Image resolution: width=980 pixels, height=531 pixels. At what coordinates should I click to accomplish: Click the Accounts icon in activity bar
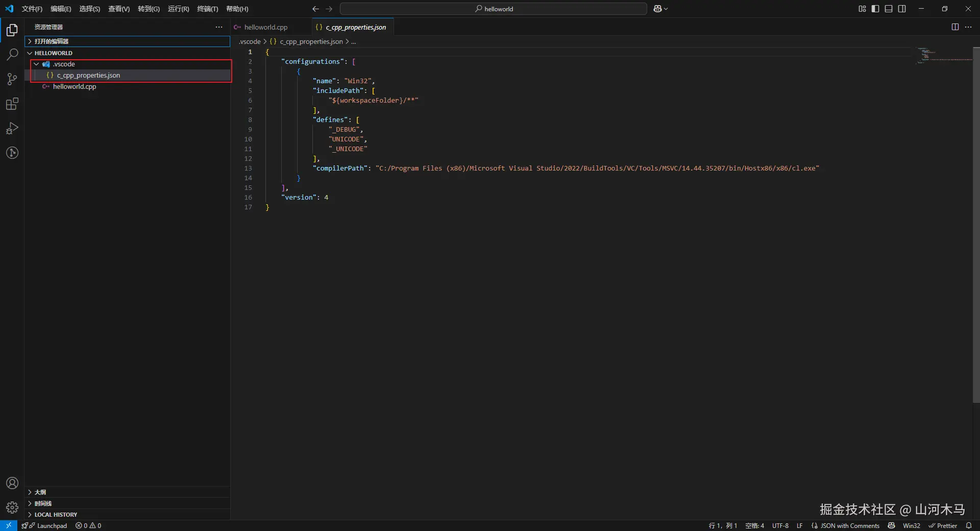coord(12,483)
